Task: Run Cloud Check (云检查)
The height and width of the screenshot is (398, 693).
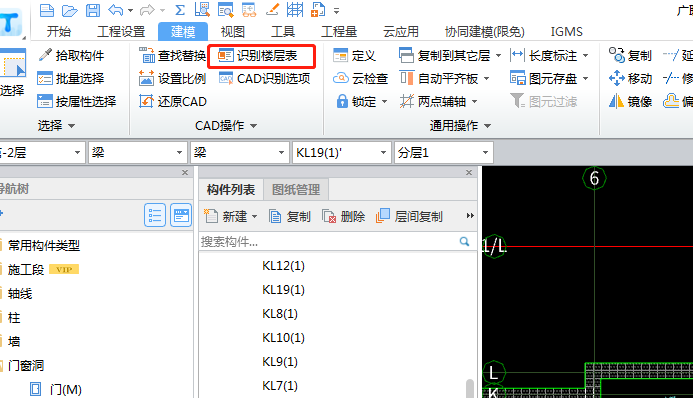Action: pos(360,79)
